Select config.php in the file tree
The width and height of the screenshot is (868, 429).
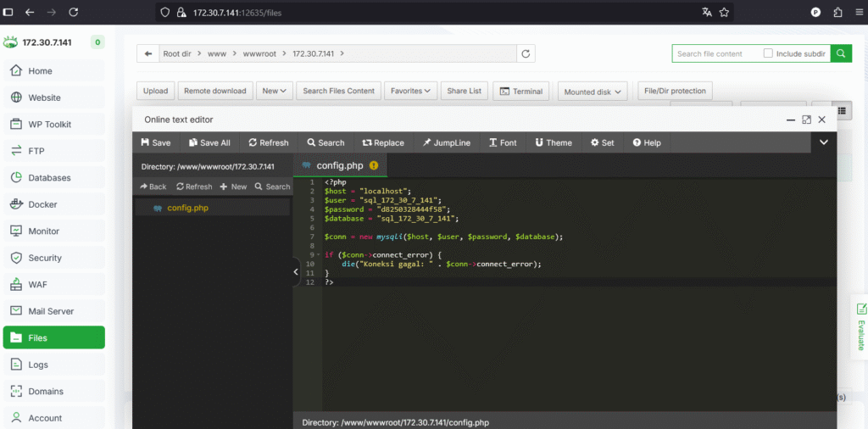pos(211,208)
